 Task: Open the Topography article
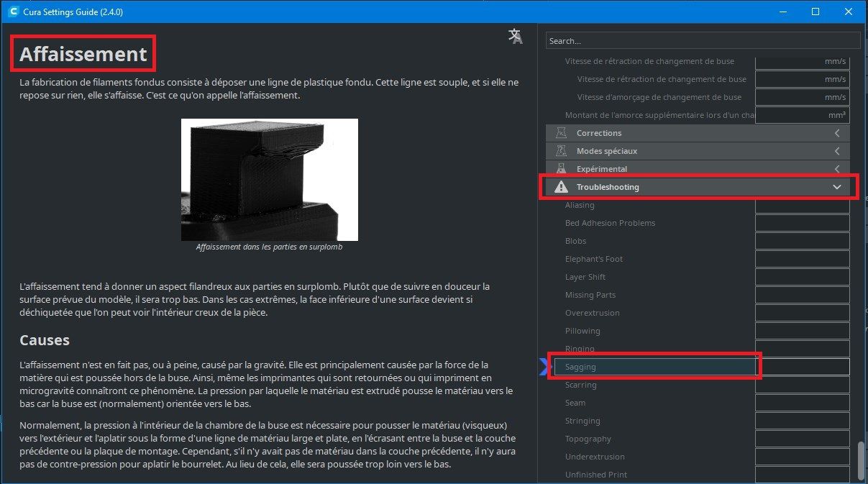click(x=588, y=439)
